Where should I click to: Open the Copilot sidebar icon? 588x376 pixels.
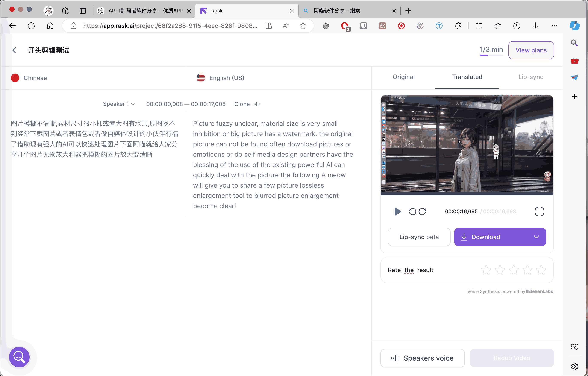click(x=574, y=26)
